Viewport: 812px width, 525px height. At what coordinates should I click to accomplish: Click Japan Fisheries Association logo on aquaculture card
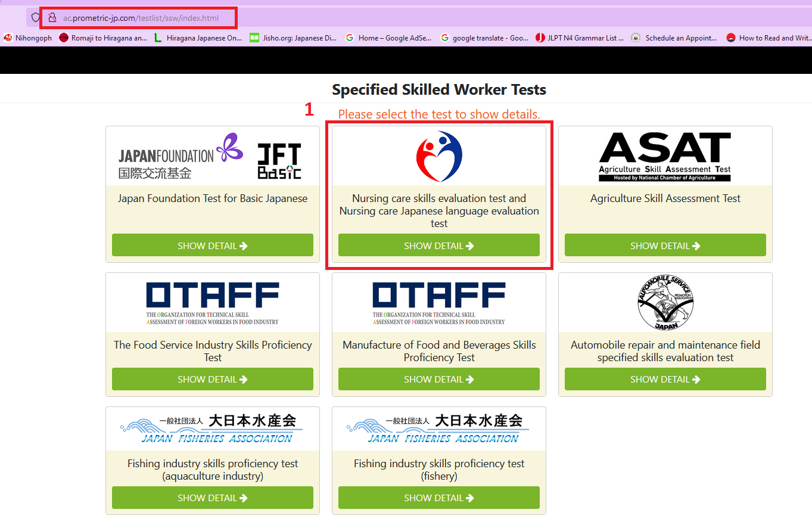coord(213,428)
